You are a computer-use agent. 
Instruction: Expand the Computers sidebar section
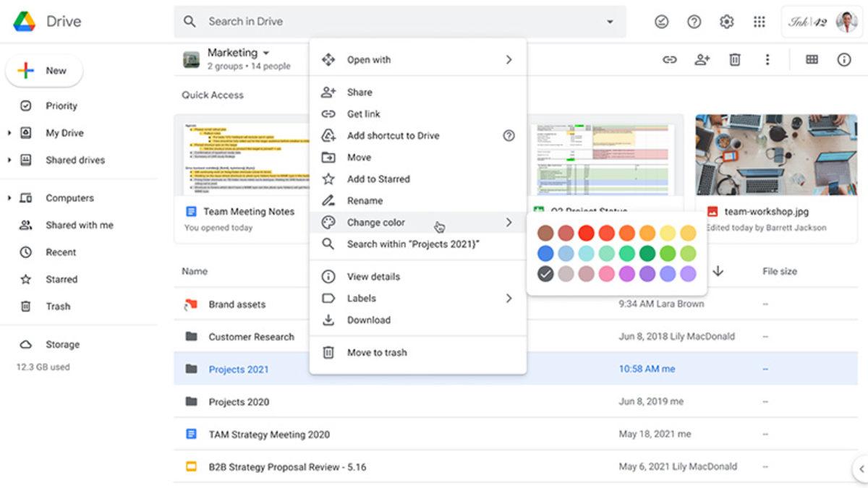[7, 197]
